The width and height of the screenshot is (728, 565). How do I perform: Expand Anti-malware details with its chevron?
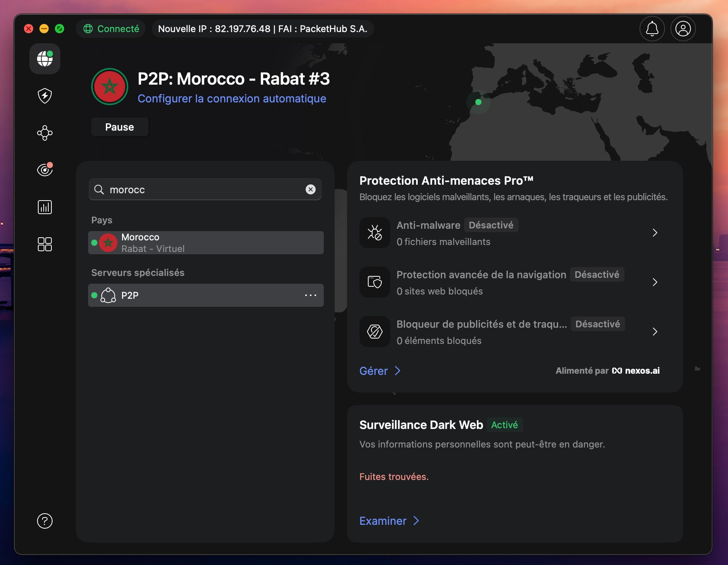coord(655,233)
